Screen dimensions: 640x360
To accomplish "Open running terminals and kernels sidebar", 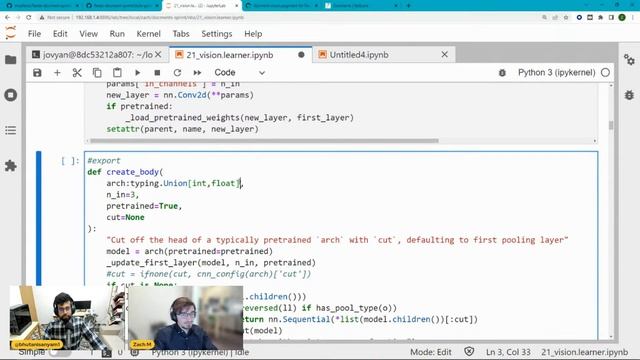I will coord(11,95).
